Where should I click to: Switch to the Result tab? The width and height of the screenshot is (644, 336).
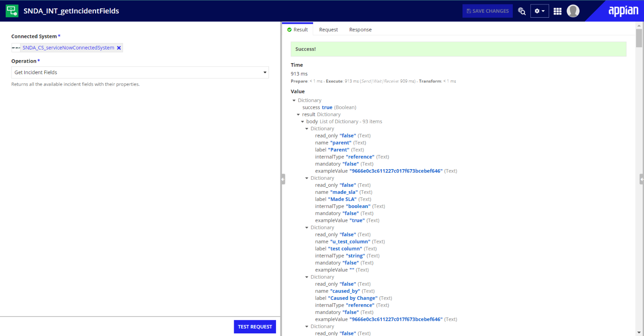pos(297,30)
